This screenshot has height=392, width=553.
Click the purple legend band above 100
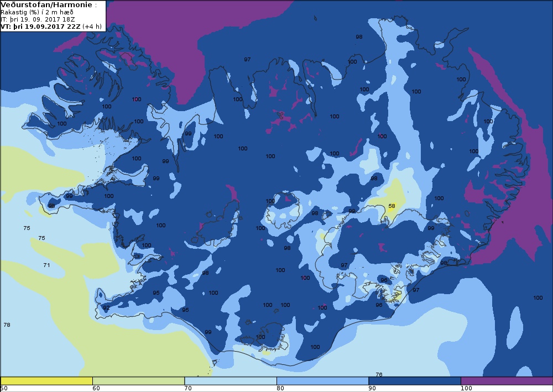[507, 381]
